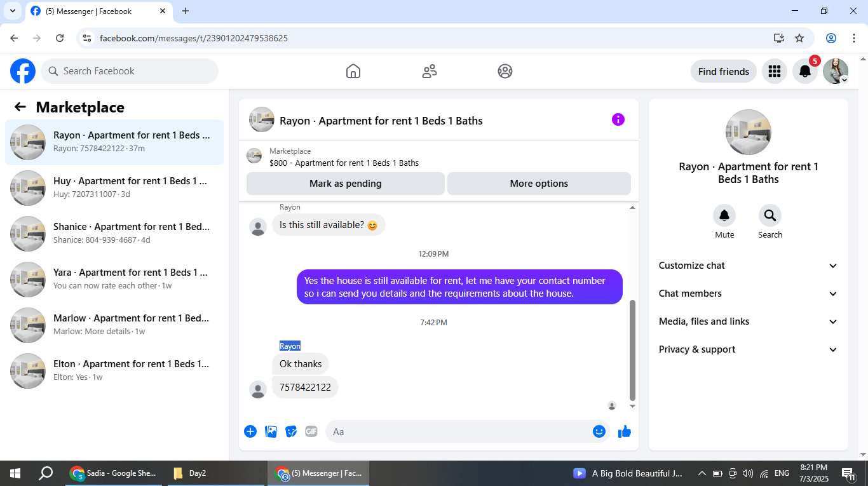The height and width of the screenshot is (486, 868).
Task: Click the chat scrollbar up arrow
Action: pyautogui.click(x=632, y=208)
